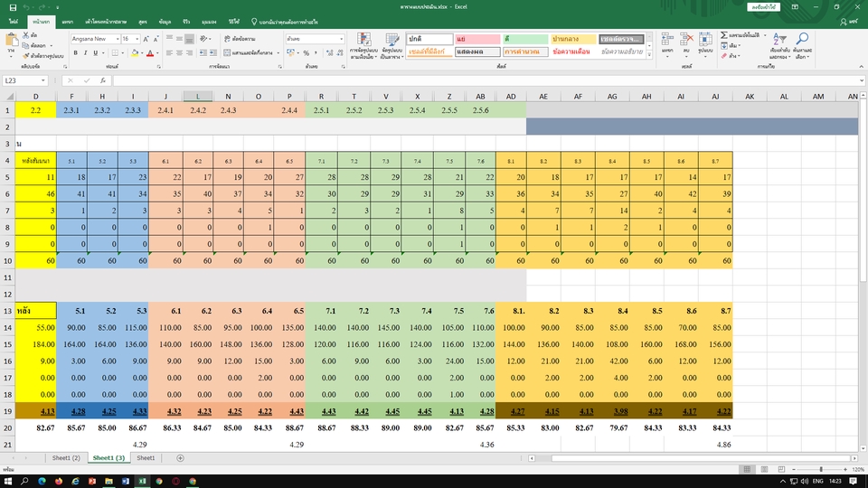868x488 pixels.
Task: Switch to the plain Sheet1 tab
Action: click(x=146, y=458)
